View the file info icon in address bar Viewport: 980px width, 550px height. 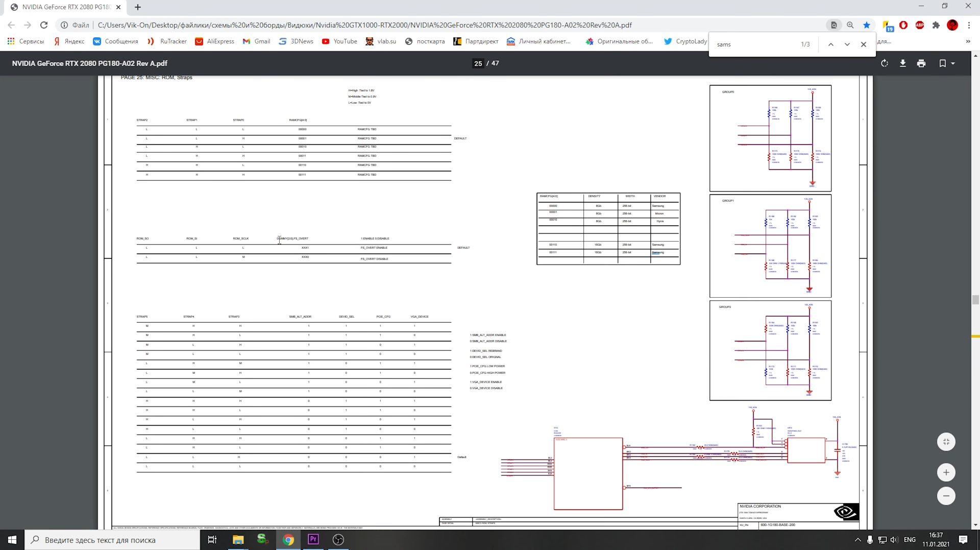(64, 25)
